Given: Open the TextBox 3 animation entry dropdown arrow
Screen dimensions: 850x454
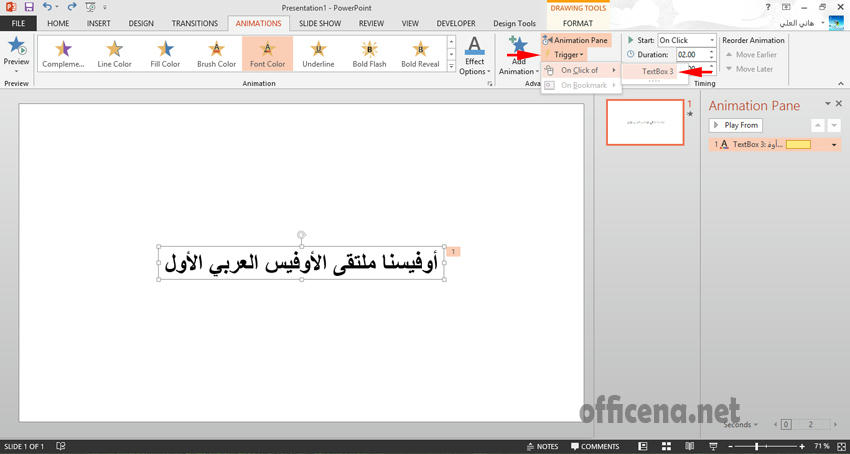Looking at the screenshot, I should tap(834, 145).
